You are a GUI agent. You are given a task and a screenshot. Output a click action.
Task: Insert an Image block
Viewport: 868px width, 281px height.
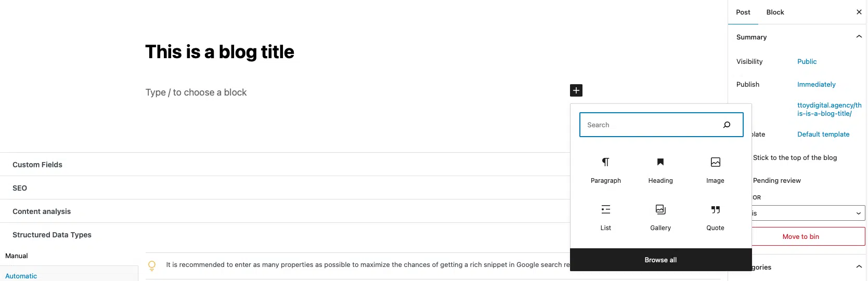715,170
